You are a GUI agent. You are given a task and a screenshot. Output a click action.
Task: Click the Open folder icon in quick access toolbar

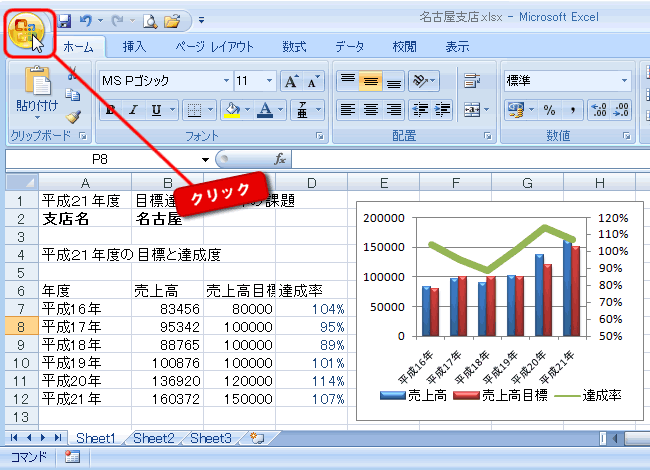(x=172, y=21)
